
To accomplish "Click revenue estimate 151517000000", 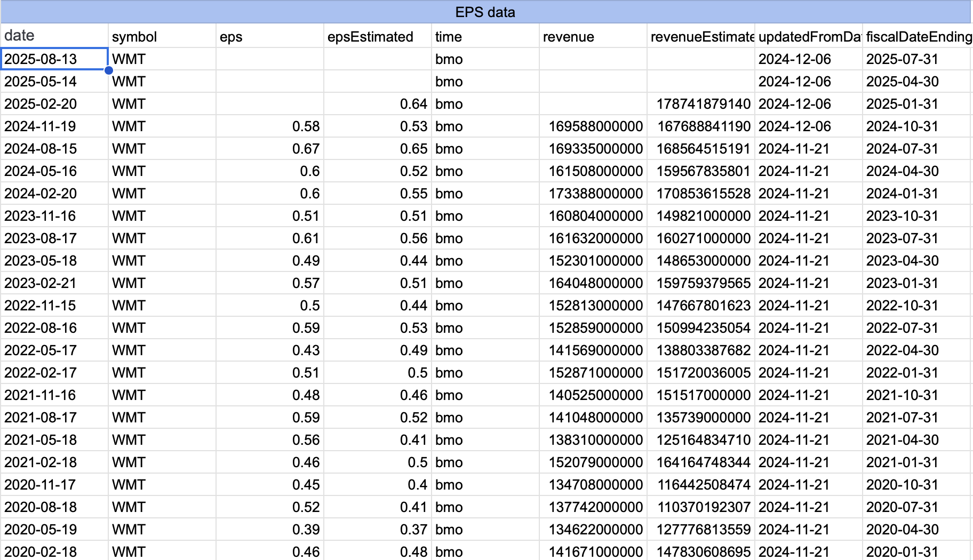I will click(x=701, y=395).
